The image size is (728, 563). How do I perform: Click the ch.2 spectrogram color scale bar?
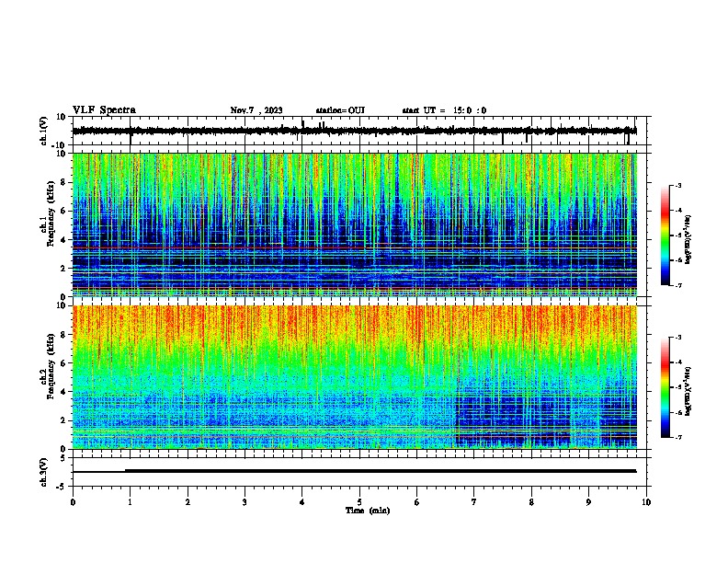pyautogui.click(x=665, y=387)
